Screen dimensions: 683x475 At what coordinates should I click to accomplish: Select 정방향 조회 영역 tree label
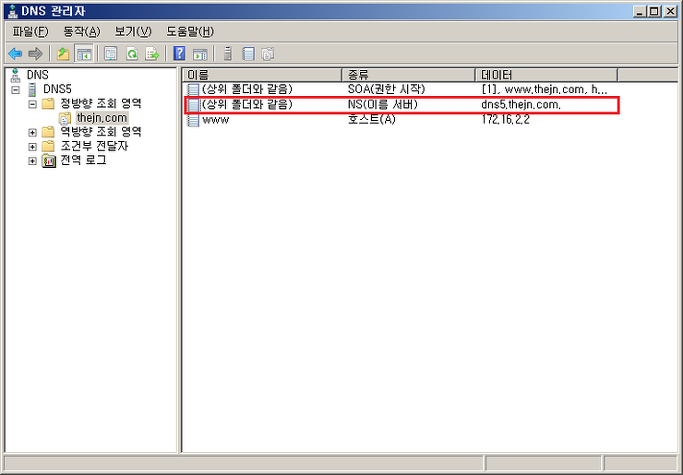click(x=101, y=103)
